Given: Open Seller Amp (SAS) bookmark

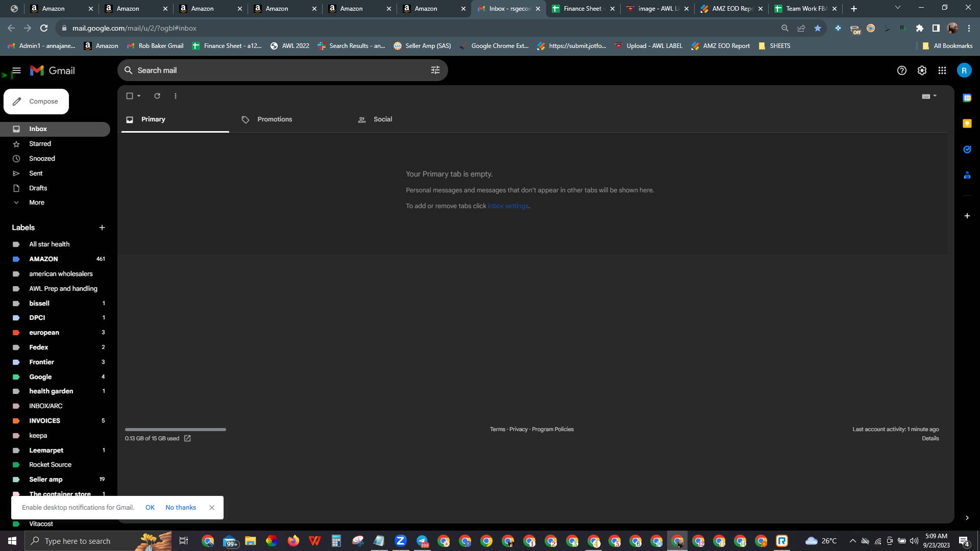Looking at the screenshot, I should tap(422, 46).
